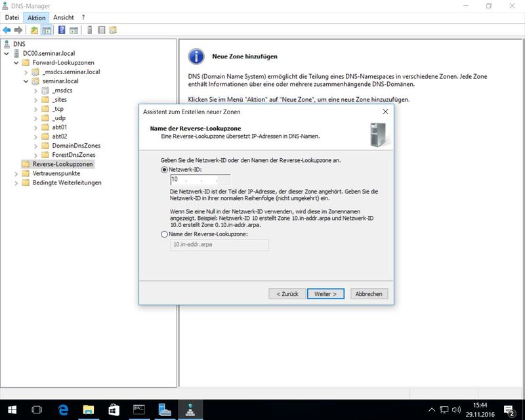Select the abt02 folder
Viewport: 525px width, 420px height.
coord(60,136)
